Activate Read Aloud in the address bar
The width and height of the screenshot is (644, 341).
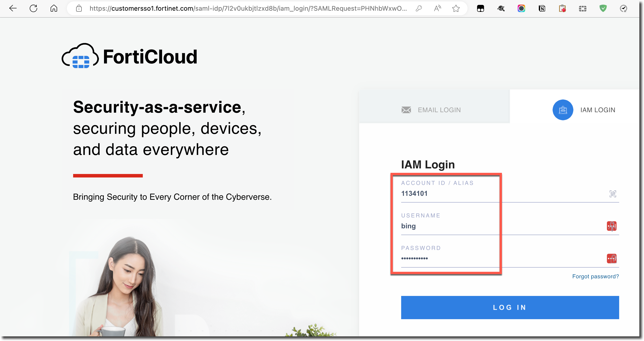click(x=437, y=9)
